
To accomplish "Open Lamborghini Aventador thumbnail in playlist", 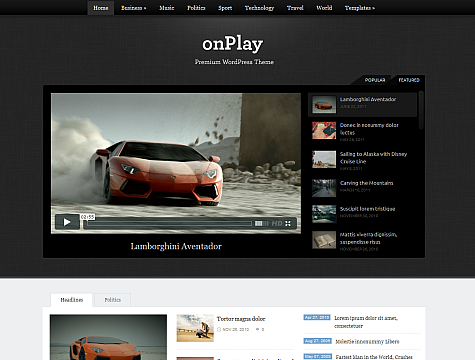I will pos(324,105).
